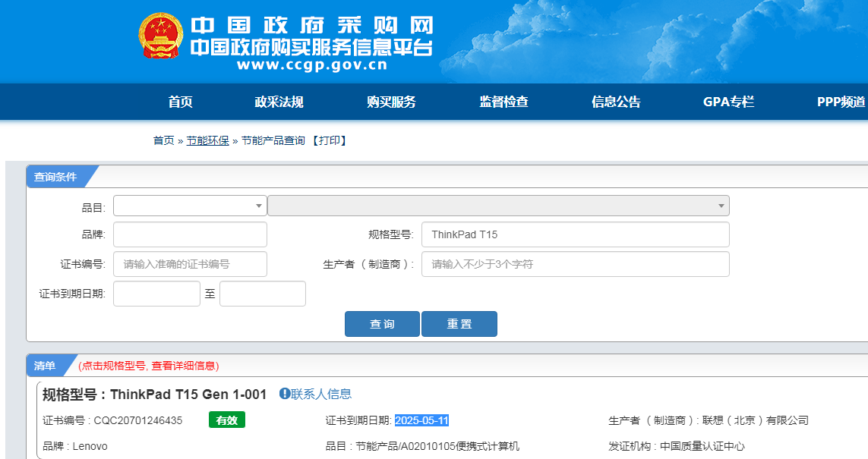The width and height of the screenshot is (868, 459).
Task: Click the certificate expiry start date field
Action: (156, 294)
